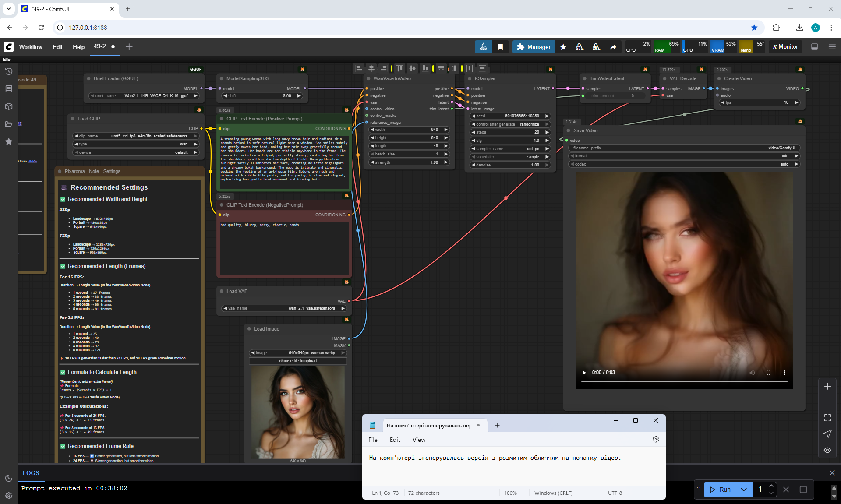
Task: Open the node library cube icon
Action: pos(9,106)
